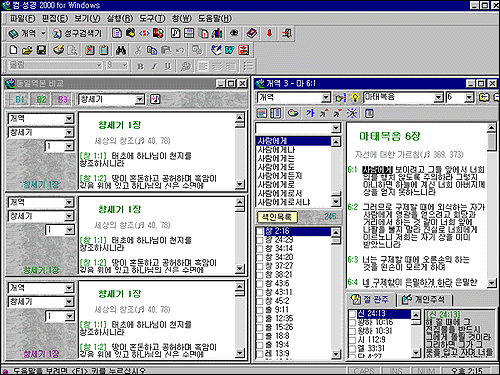Click the B1 button
The width and height of the screenshot is (500, 375).
click(x=20, y=99)
